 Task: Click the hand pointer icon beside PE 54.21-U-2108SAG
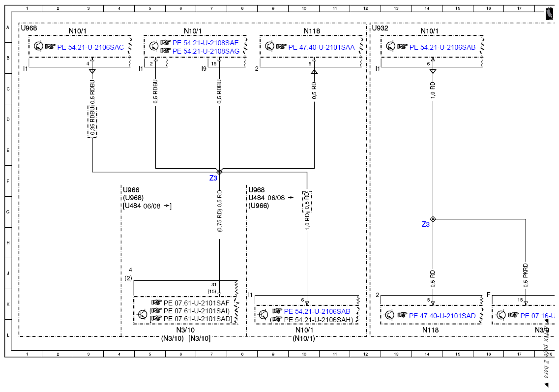[165, 51]
